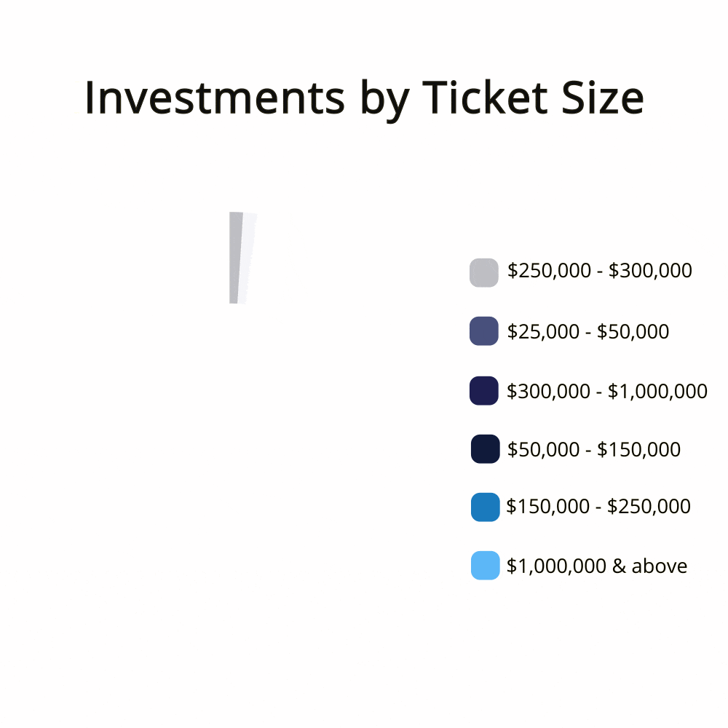
Task: Click the word Size in the chart title
Action: pyautogui.click(x=603, y=98)
